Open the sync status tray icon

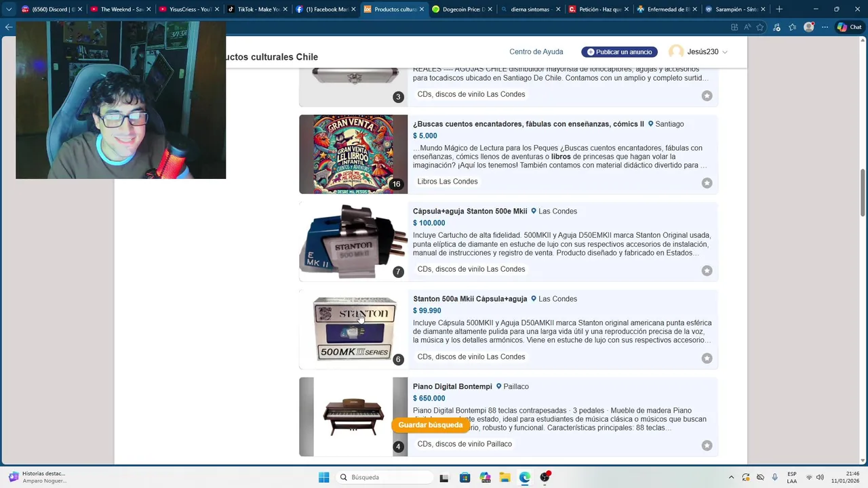[x=746, y=477]
